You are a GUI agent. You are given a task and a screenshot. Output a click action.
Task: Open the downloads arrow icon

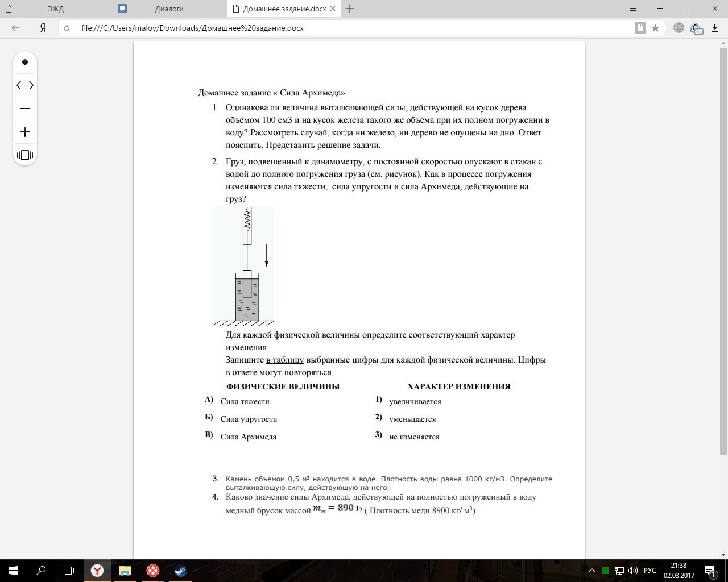coord(715,28)
